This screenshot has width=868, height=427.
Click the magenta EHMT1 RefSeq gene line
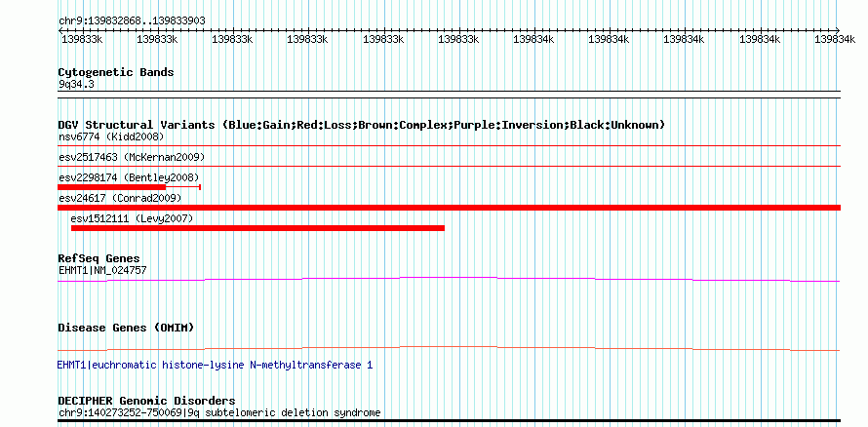pyautogui.click(x=449, y=280)
